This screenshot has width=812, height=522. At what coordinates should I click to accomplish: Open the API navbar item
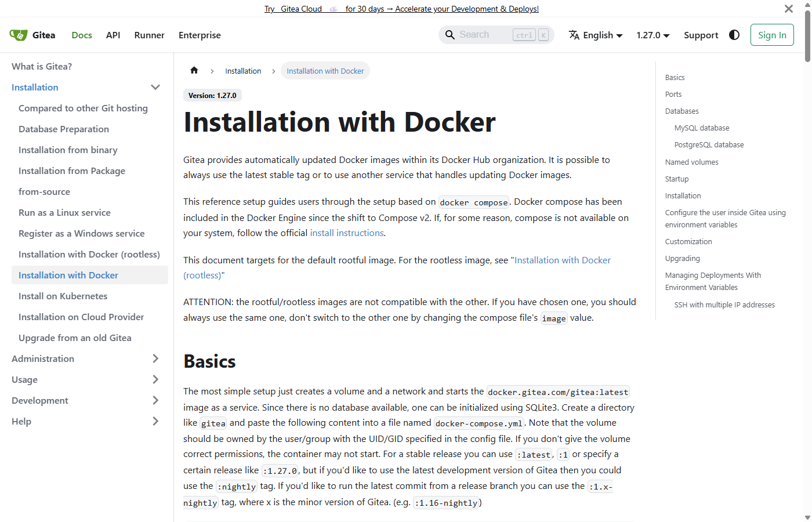(x=113, y=35)
